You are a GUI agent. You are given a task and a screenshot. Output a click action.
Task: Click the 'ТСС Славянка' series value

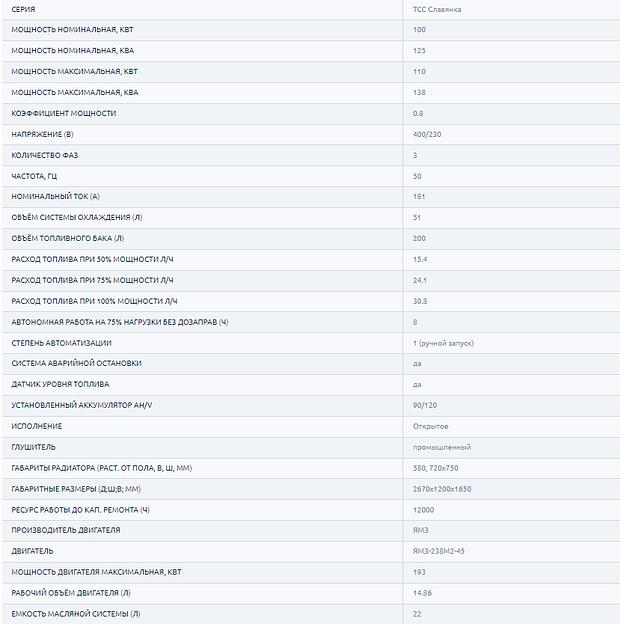437,9
